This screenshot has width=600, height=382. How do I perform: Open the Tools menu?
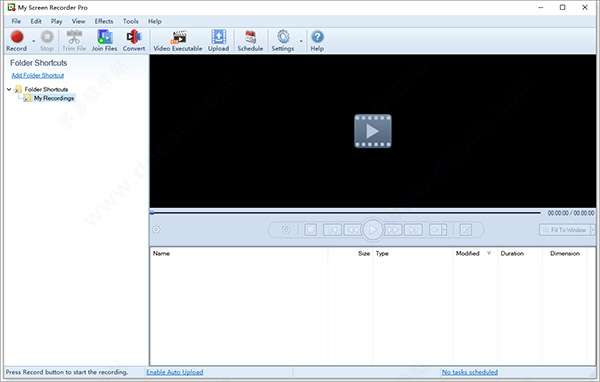(x=131, y=21)
